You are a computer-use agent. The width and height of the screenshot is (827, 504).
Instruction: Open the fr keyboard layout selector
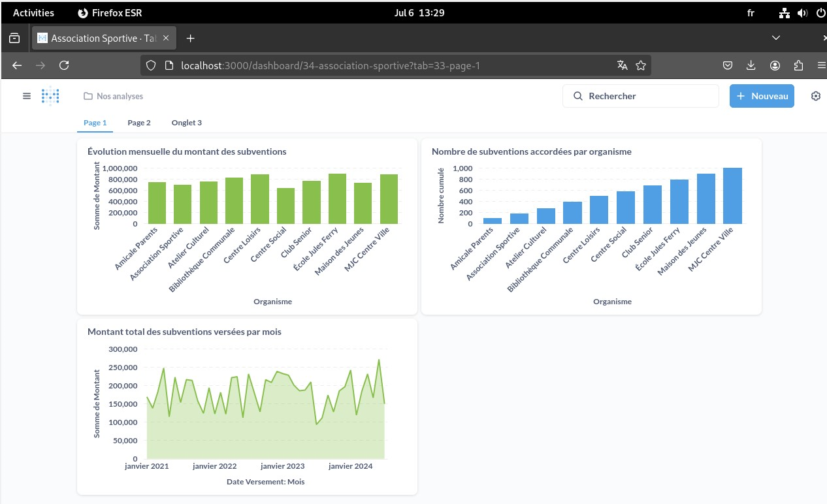[x=751, y=13]
